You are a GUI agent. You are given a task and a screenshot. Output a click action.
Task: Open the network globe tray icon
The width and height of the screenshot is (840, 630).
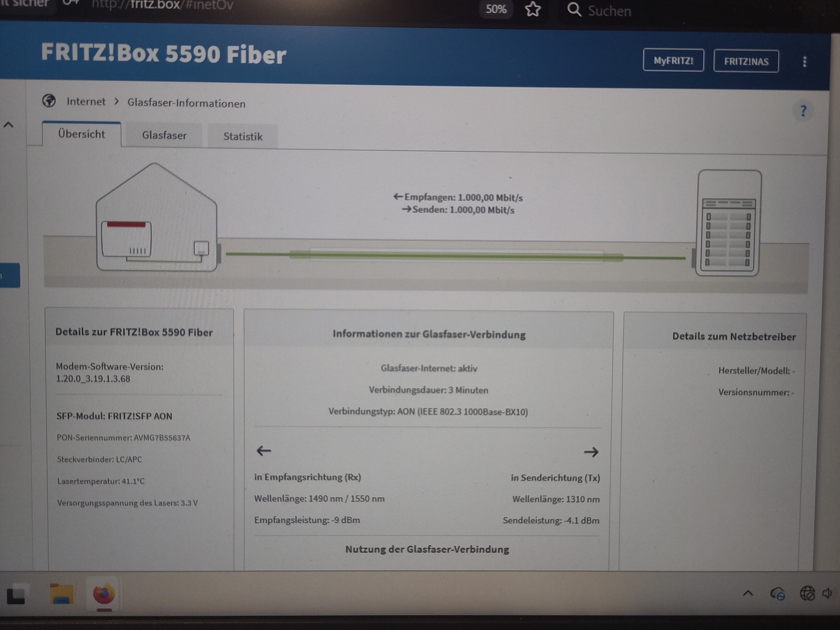807,593
